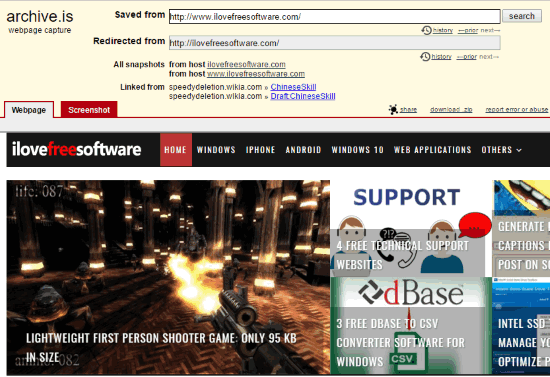
Task: Select ANDROID in the navigation bar
Action: coord(303,150)
